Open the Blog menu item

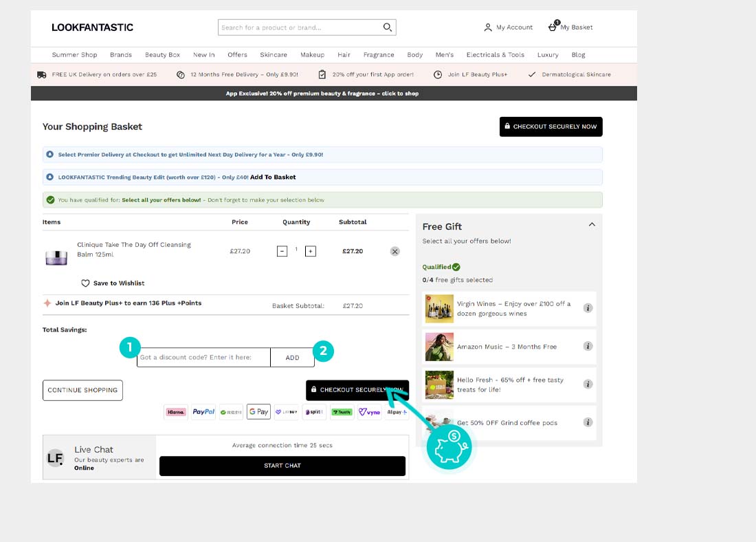click(x=578, y=55)
